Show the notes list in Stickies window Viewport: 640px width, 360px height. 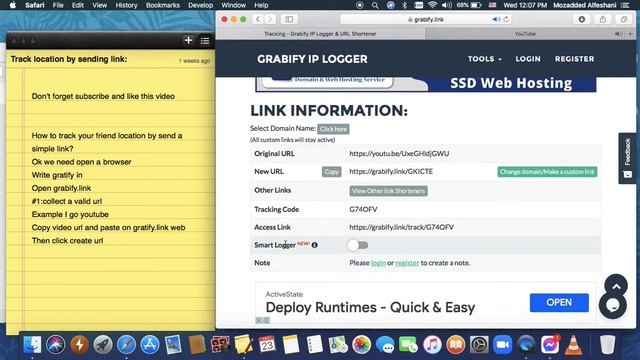click(205, 40)
